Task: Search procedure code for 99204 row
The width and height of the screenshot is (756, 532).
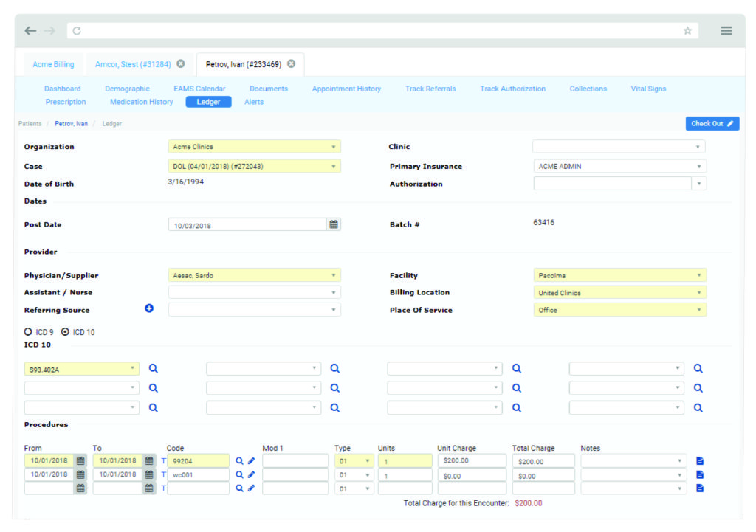Action: click(239, 461)
